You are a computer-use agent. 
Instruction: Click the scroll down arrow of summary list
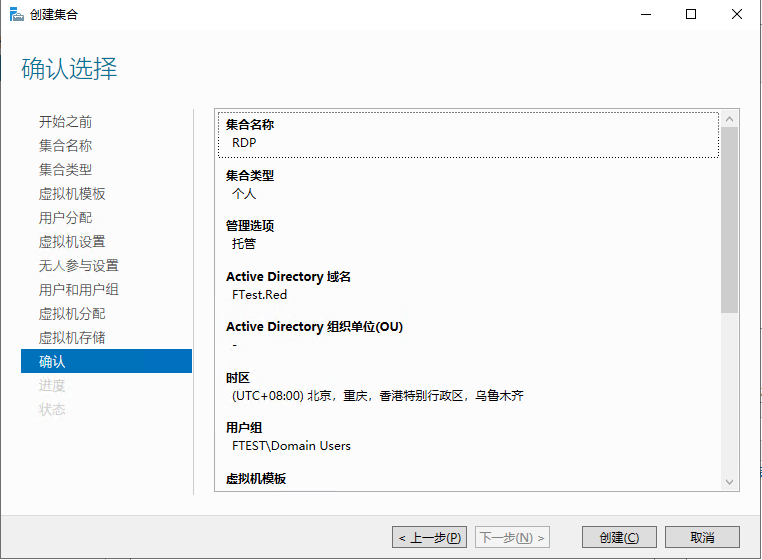click(729, 482)
